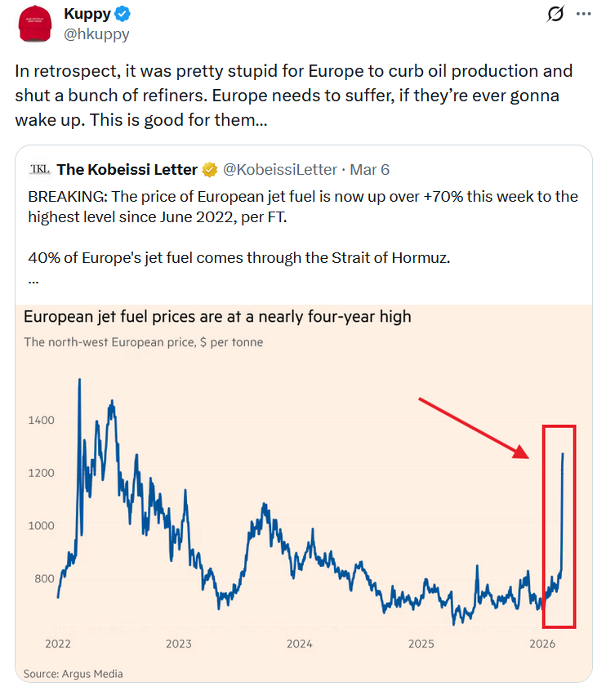Open the three-dot more options menu
Viewport: 606px width, 700px height.
[x=582, y=14]
